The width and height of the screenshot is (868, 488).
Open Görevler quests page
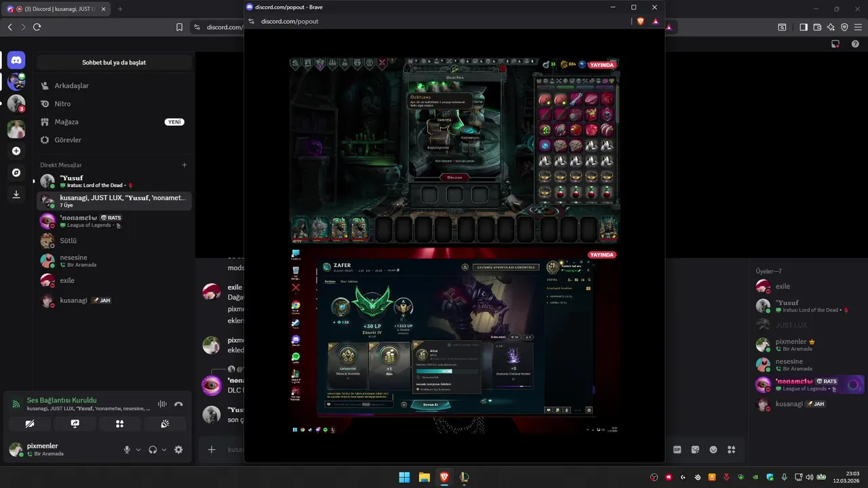tap(113, 140)
